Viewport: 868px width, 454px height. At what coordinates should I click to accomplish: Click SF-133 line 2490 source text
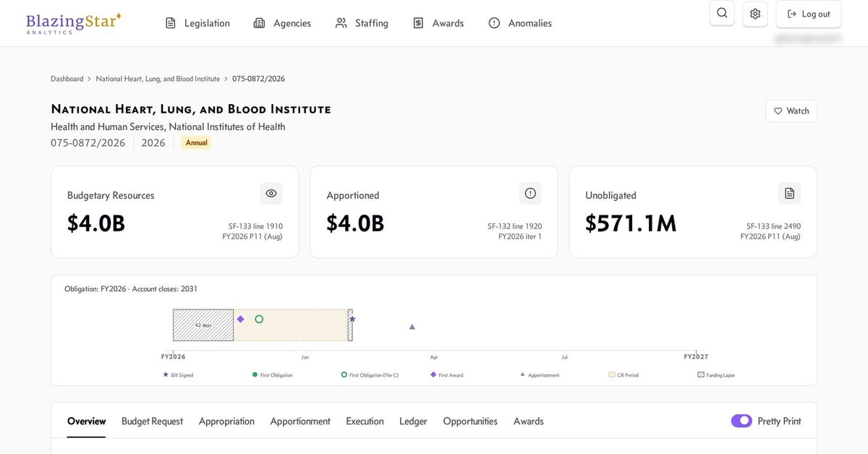(x=773, y=226)
